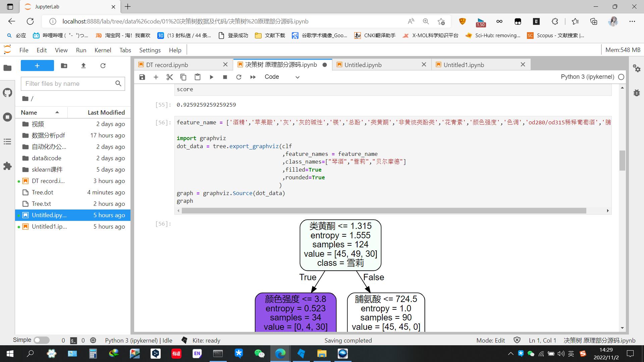The width and height of the screenshot is (644, 362).
Task: Click the Filter files by name field
Action: tap(69, 84)
